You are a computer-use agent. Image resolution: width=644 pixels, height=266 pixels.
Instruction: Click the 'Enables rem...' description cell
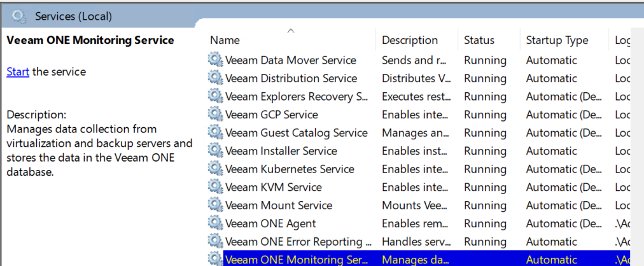pyautogui.click(x=416, y=224)
